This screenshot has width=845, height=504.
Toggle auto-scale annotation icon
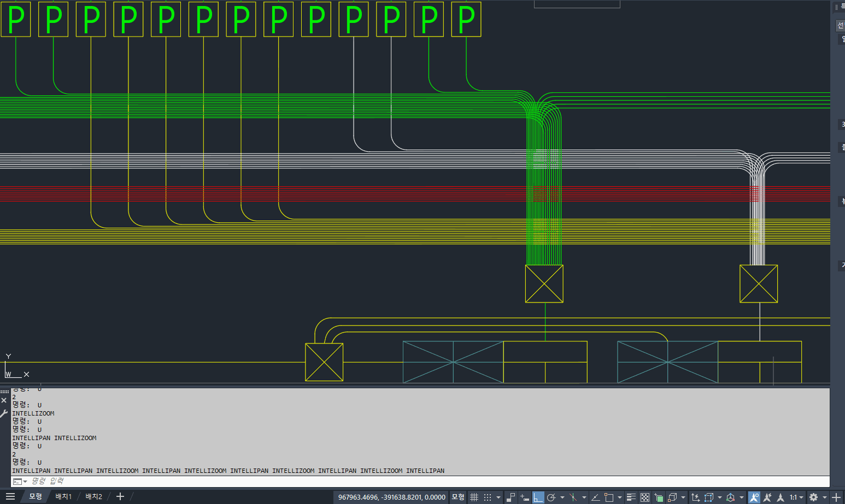[767, 497]
